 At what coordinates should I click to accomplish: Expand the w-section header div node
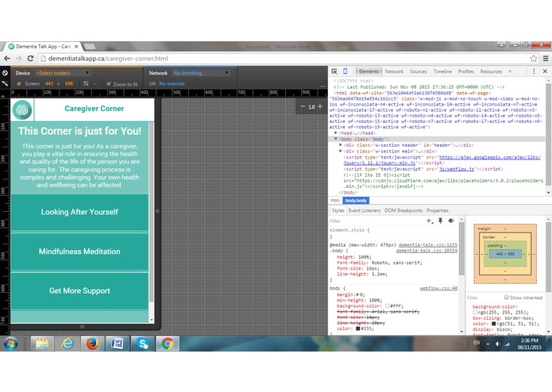[341, 145]
